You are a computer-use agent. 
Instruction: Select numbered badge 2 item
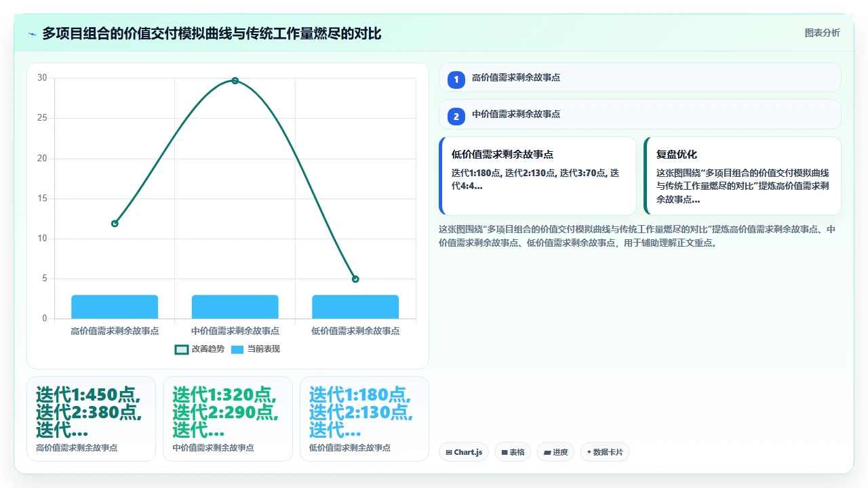tap(456, 116)
